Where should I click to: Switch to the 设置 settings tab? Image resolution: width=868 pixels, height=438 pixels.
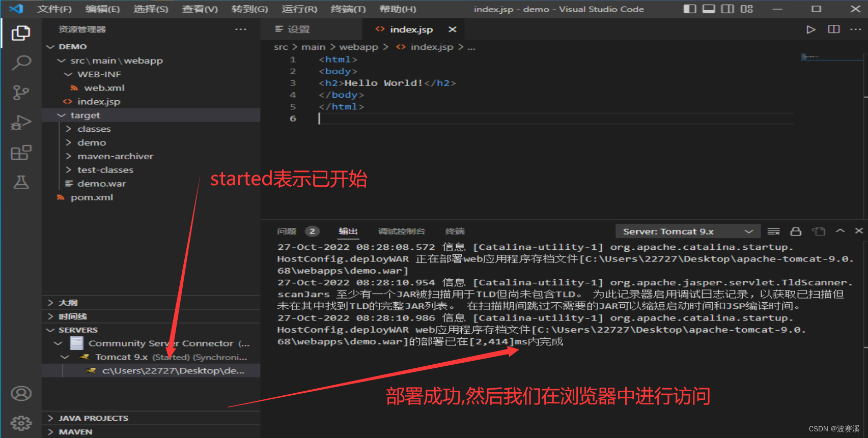click(311, 30)
